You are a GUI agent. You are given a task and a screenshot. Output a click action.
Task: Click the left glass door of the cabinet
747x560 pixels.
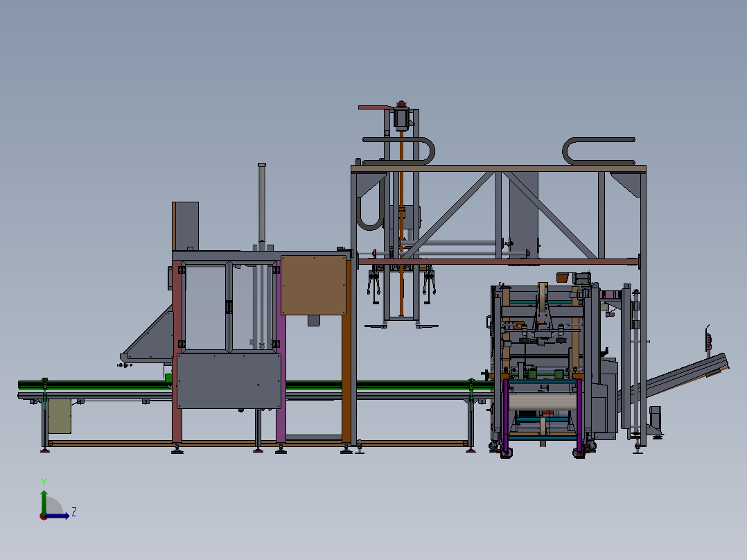[205, 308]
